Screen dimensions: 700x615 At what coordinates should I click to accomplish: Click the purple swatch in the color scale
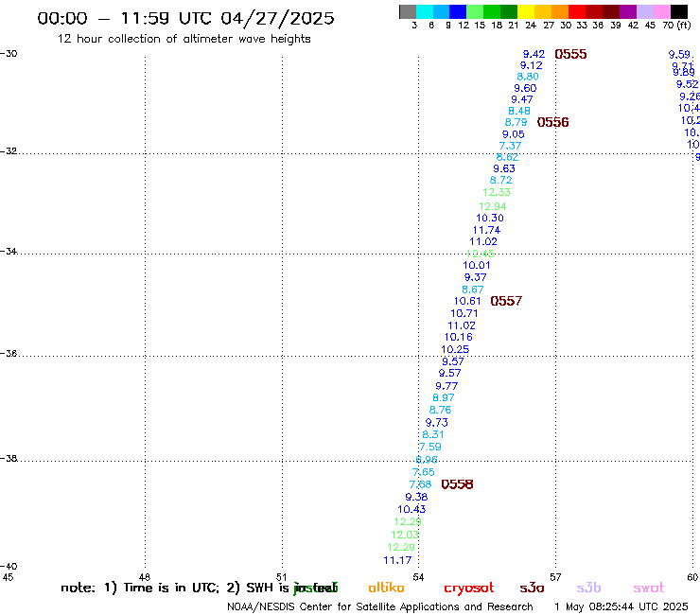tap(628, 11)
